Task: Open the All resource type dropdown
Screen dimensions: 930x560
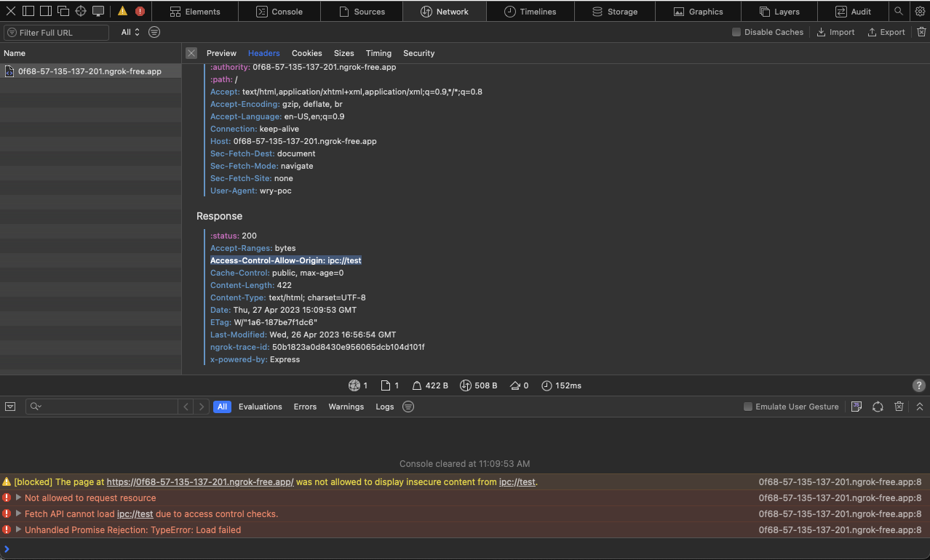Action: (x=130, y=32)
